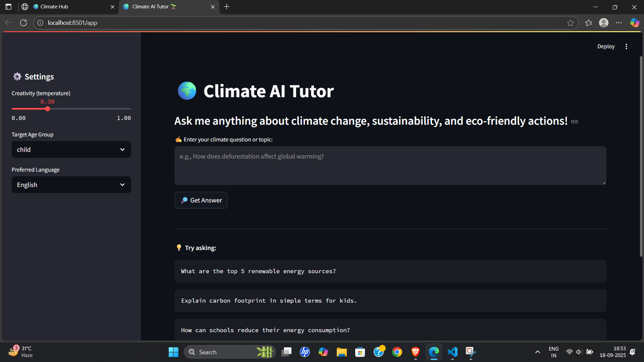Open the browser favorites list icon
Image resolution: width=644 pixels, height=362 pixels.
click(x=589, y=23)
